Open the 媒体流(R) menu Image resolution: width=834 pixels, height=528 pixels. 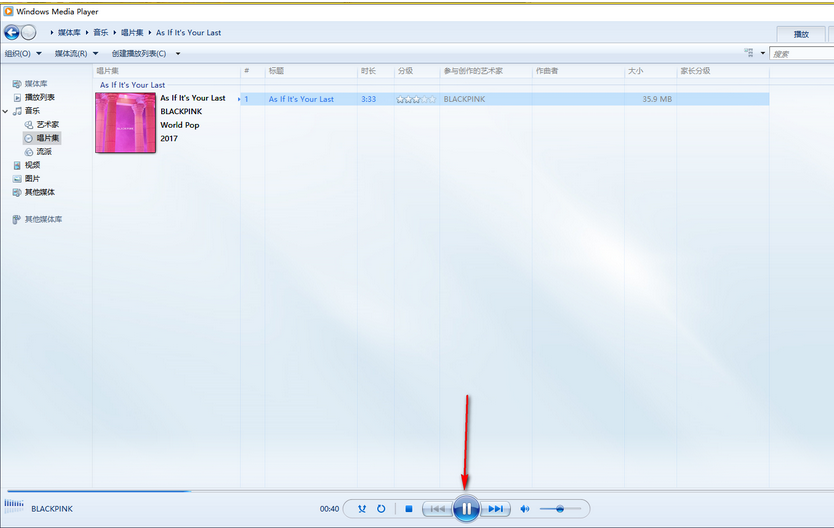pos(76,53)
